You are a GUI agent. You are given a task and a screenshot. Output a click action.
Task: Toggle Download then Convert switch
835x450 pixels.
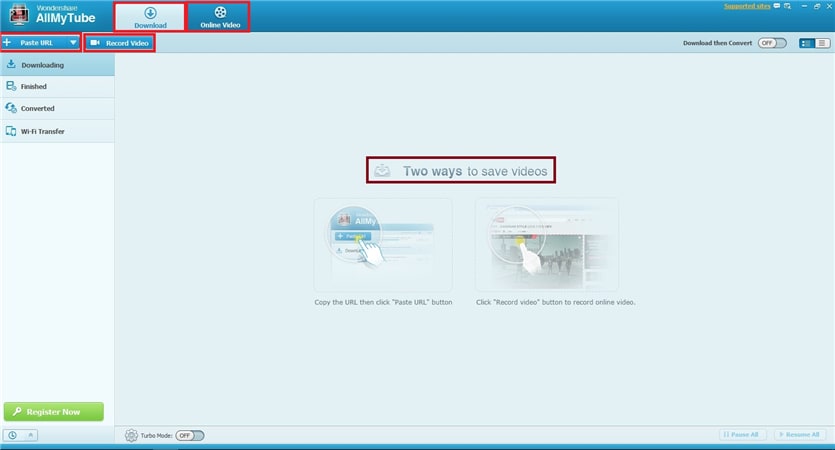click(x=772, y=43)
